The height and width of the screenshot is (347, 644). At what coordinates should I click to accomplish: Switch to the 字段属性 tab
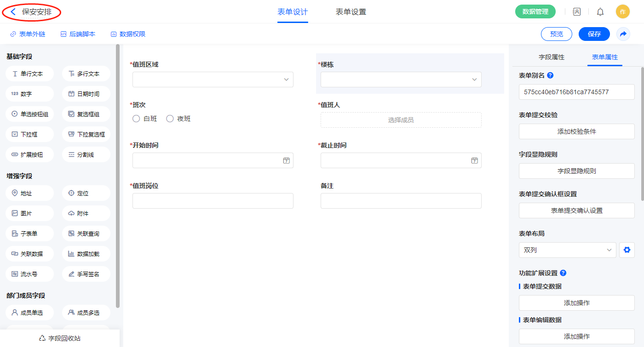[551, 57]
